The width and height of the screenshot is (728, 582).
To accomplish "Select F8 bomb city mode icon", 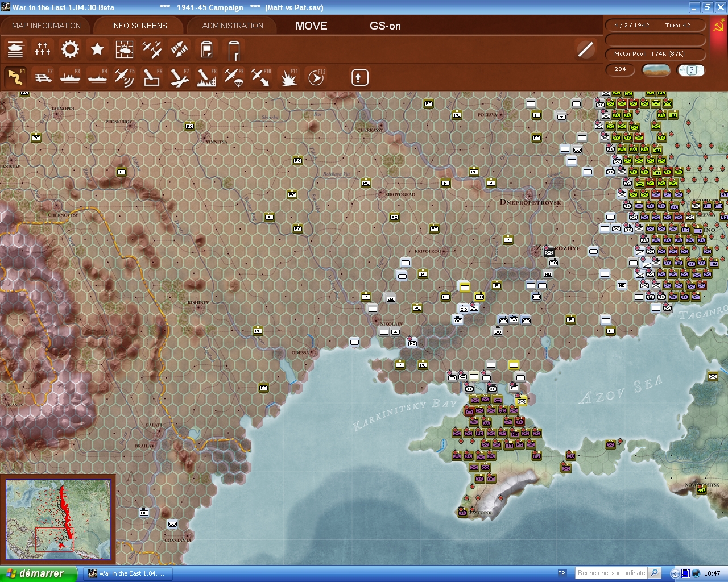I will click(206, 77).
